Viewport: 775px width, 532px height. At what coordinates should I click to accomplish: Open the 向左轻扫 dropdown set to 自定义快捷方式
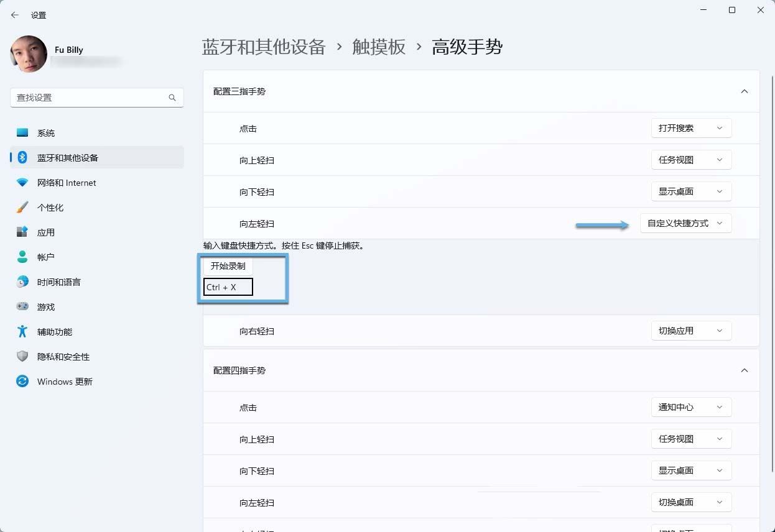coord(685,223)
